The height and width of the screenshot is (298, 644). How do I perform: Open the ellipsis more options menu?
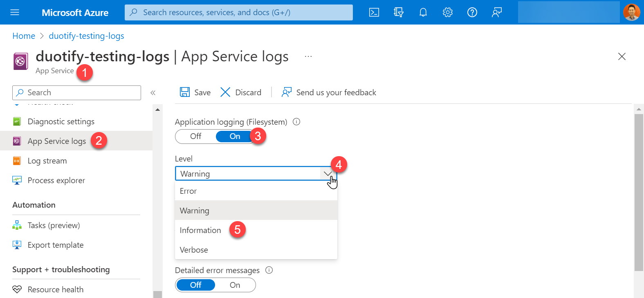(x=308, y=56)
